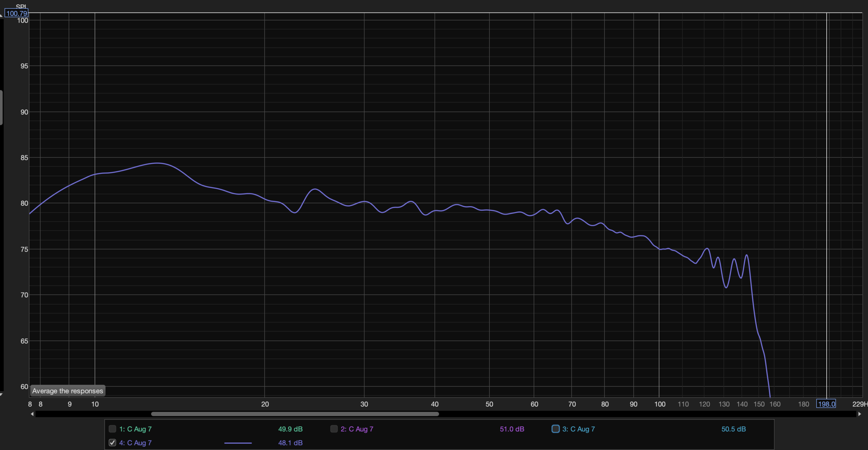
Task: Toggle the blue-outlined 3: C Aug 7 checkbox
Action: click(555, 429)
